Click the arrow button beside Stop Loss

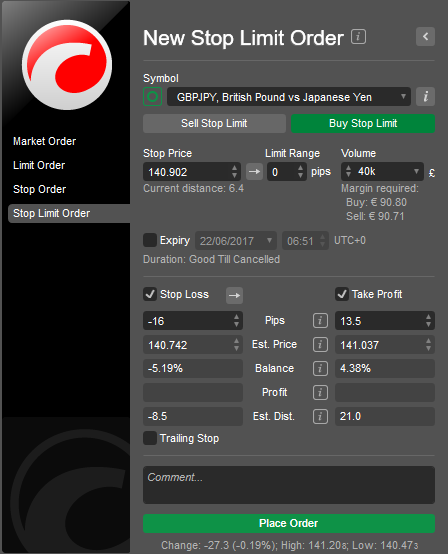235,295
